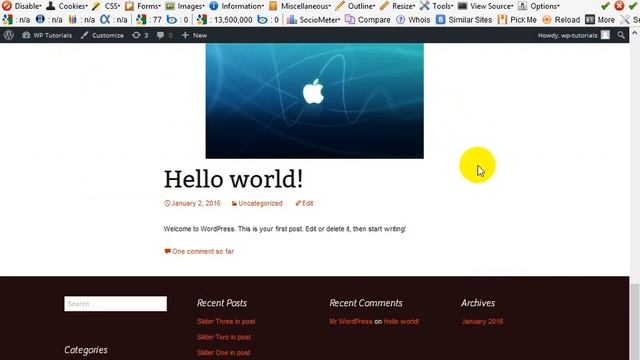The width and height of the screenshot is (640, 360).
Task: Click the More toolbar button
Action: [600, 20]
